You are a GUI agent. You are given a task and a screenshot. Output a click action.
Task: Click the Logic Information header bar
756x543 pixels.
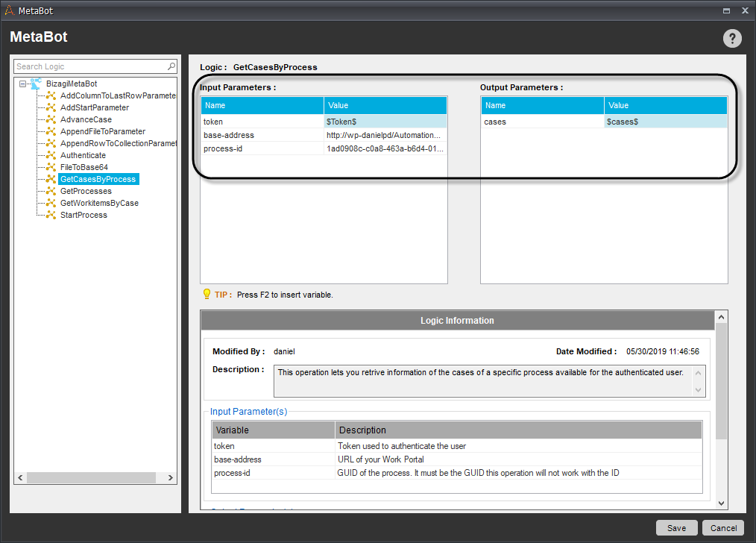(x=457, y=320)
